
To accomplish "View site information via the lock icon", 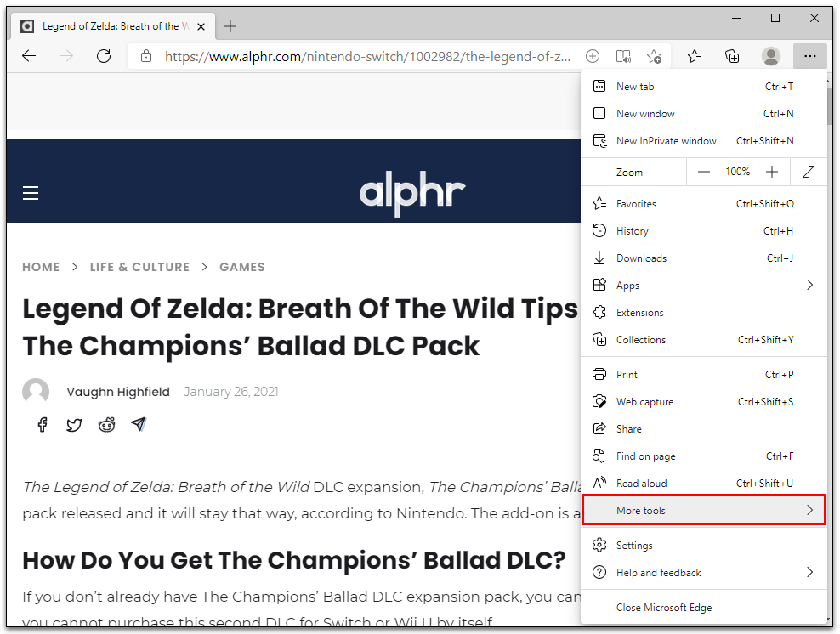I will click(146, 56).
